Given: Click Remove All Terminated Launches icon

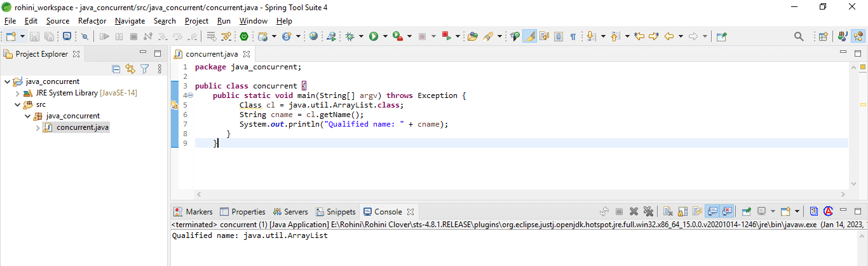Looking at the screenshot, I should click(x=648, y=211).
